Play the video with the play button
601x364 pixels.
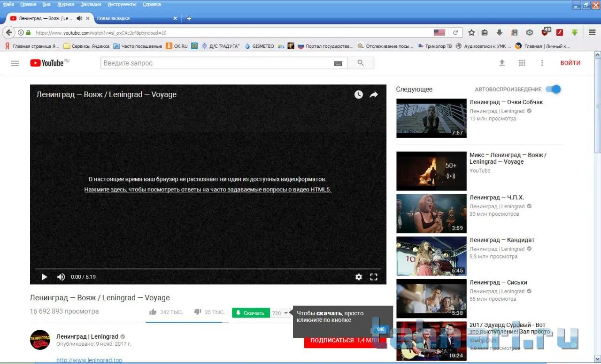click(44, 277)
